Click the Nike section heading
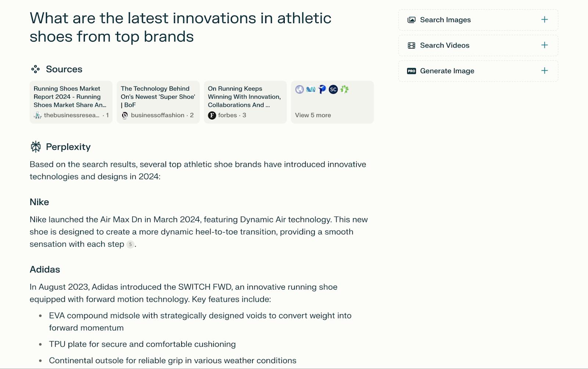This screenshot has height=369, width=588. coord(39,202)
